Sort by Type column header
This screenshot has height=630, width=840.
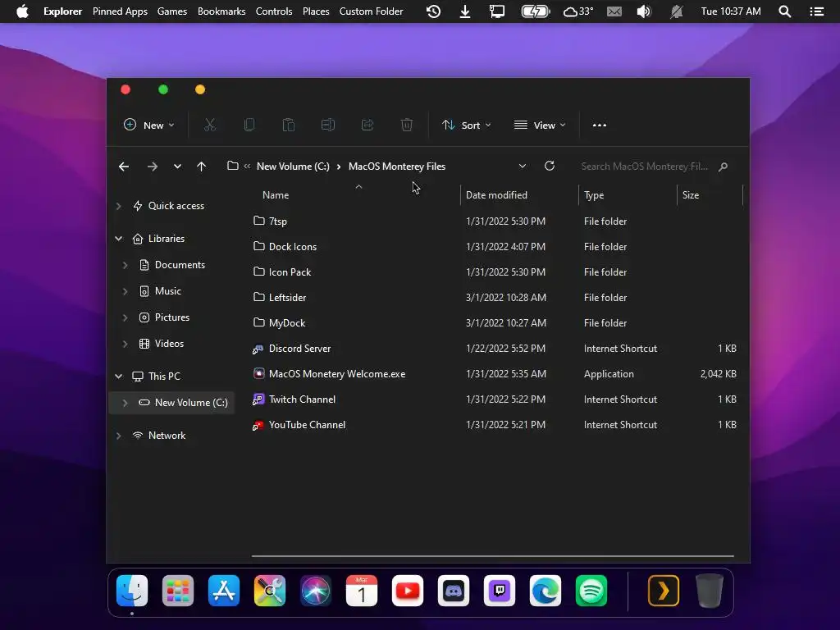[x=594, y=195]
